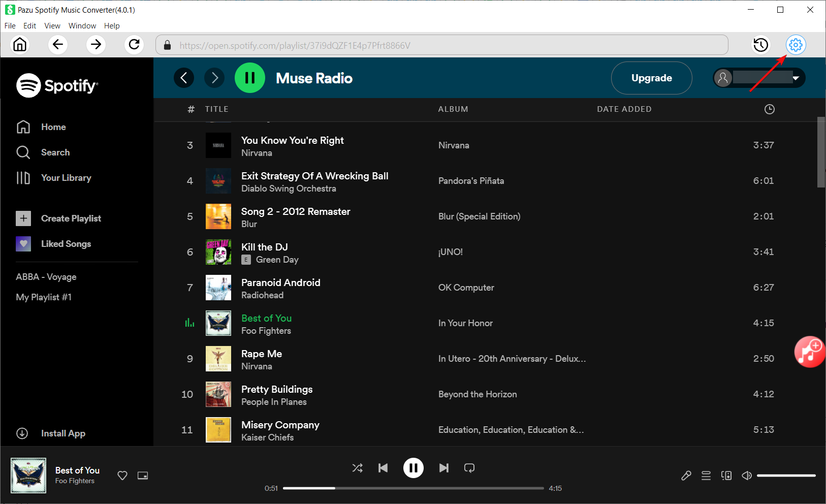Click the URL address bar

[x=442, y=45]
